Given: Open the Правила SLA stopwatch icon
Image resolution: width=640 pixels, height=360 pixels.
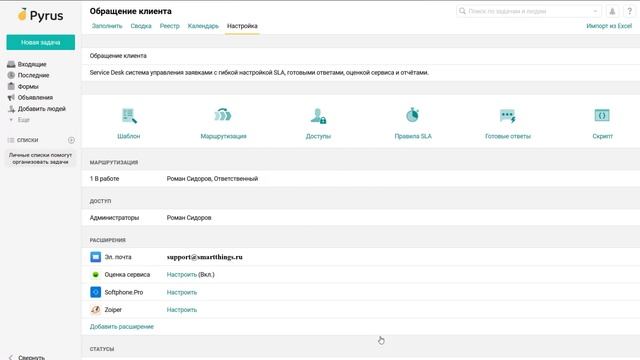Looking at the screenshot, I should (x=413, y=115).
